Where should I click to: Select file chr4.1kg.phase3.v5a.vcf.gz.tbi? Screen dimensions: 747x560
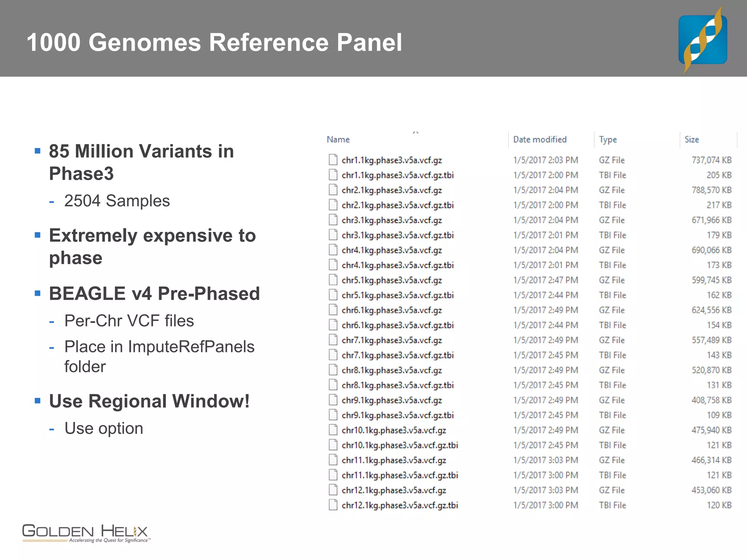[x=398, y=265]
